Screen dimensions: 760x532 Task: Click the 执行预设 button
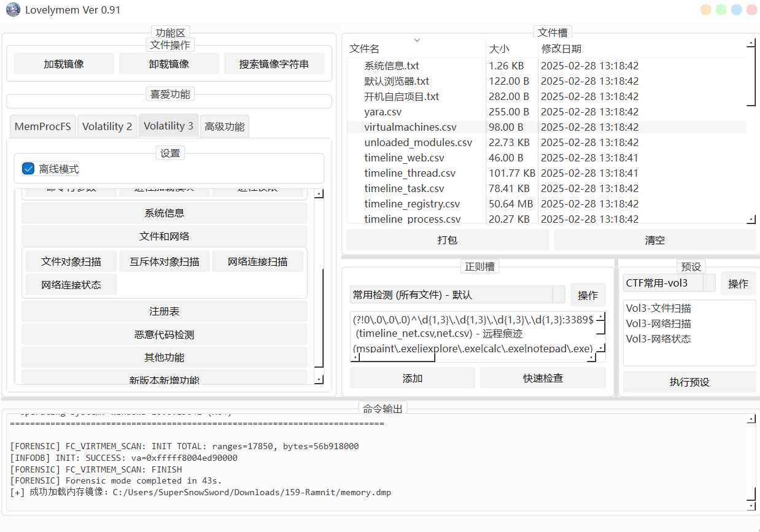689,382
